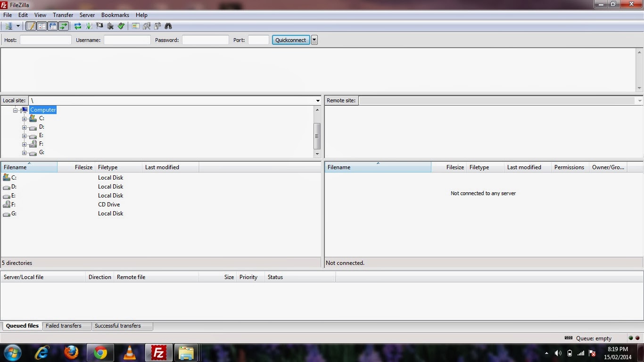Select the D: Local Disk row icon
644x362 pixels.
point(7,187)
